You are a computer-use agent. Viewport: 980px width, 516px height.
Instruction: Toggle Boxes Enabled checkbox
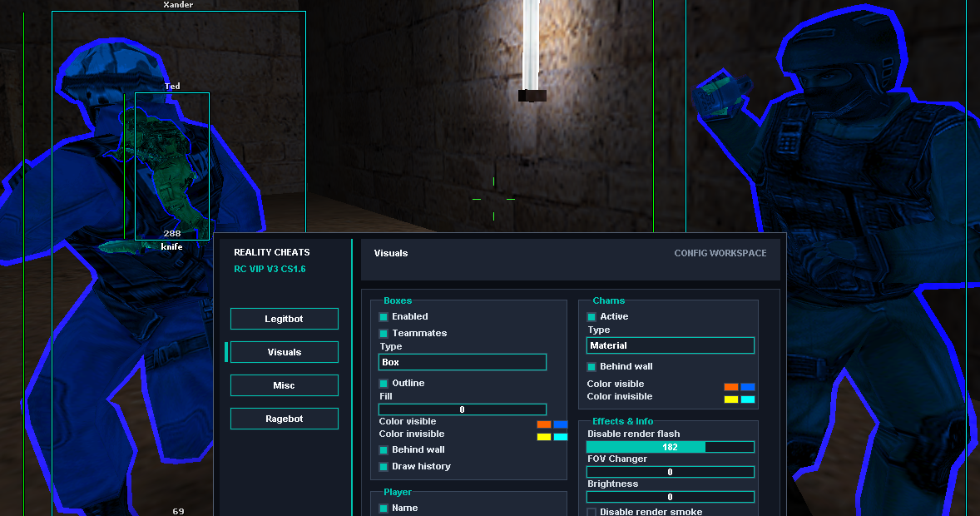[384, 317]
